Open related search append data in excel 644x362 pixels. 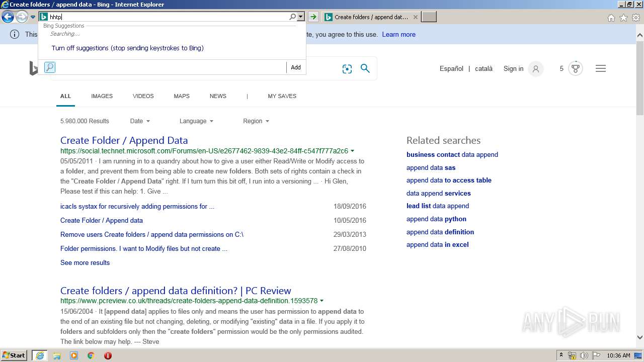tap(437, 245)
